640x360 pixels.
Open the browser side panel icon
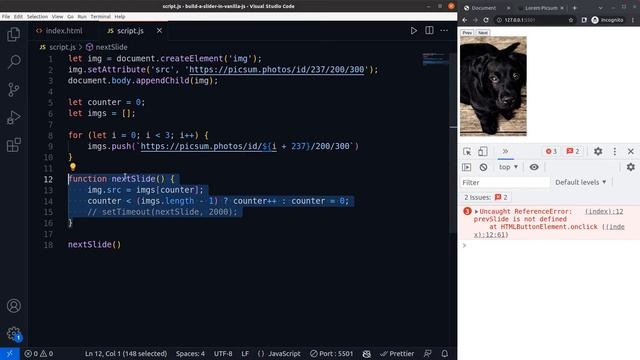pyautogui.click(x=584, y=20)
